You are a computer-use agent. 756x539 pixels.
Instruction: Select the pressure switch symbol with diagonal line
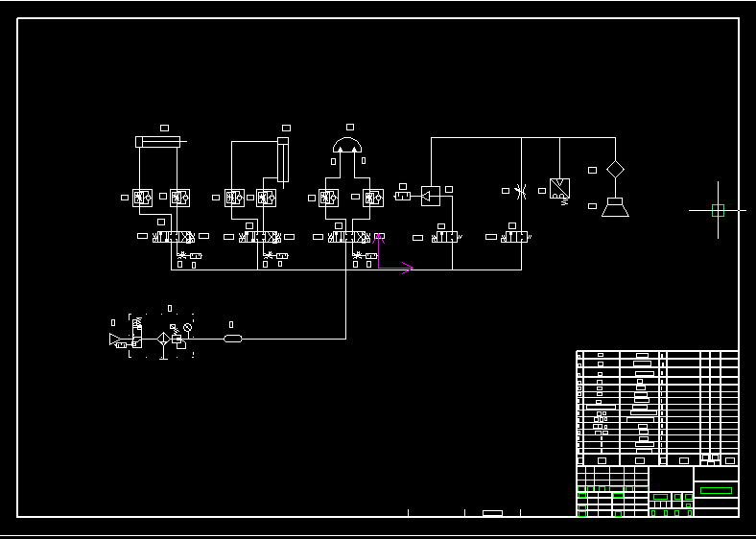pyautogui.click(x=559, y=189)
